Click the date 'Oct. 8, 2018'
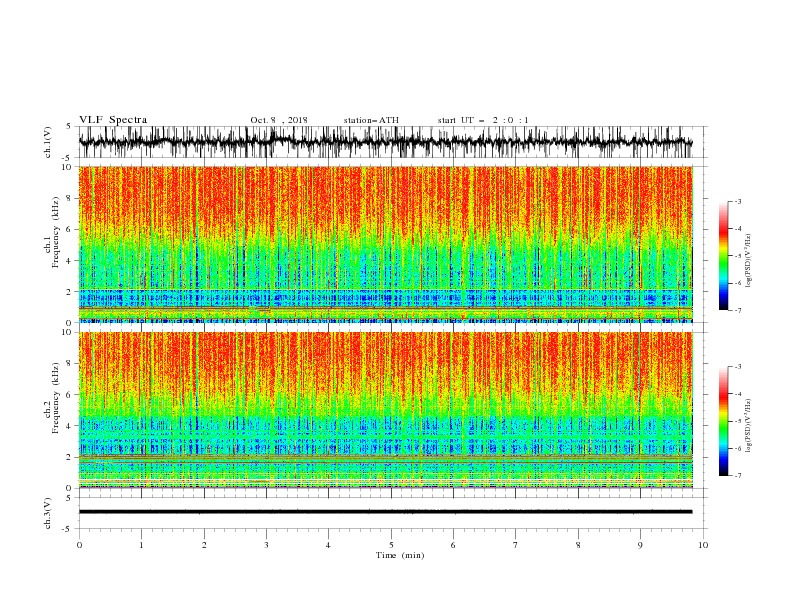 279,120
